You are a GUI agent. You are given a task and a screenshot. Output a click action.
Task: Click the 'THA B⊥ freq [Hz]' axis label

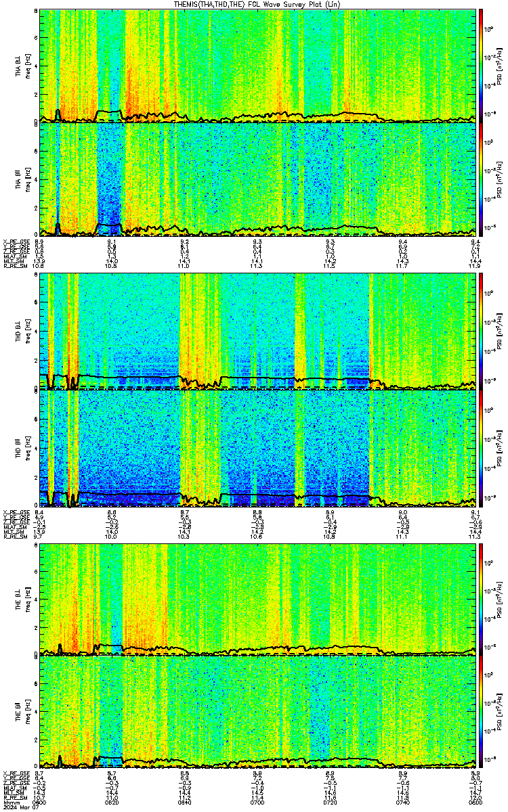pos(22,66)
